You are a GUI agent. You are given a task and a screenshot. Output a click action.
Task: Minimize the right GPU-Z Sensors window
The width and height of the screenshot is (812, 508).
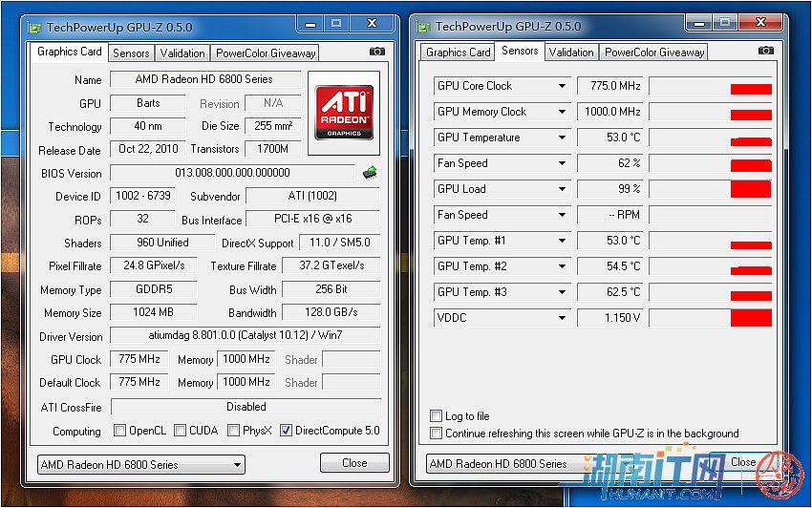point(699,23)
